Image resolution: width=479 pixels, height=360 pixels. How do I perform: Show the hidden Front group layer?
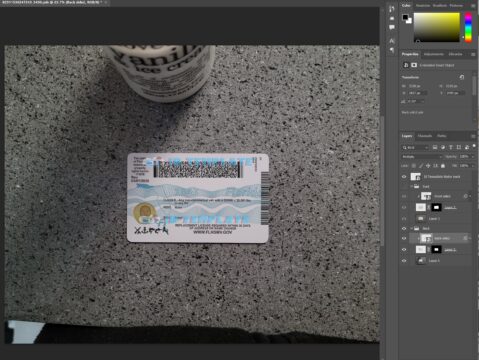pyautogui.click(x=404, y=187)
